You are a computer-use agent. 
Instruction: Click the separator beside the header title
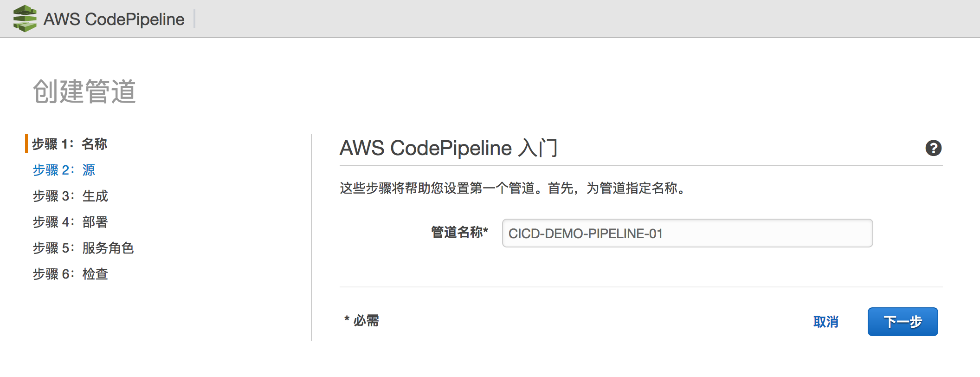coord(194,19)
